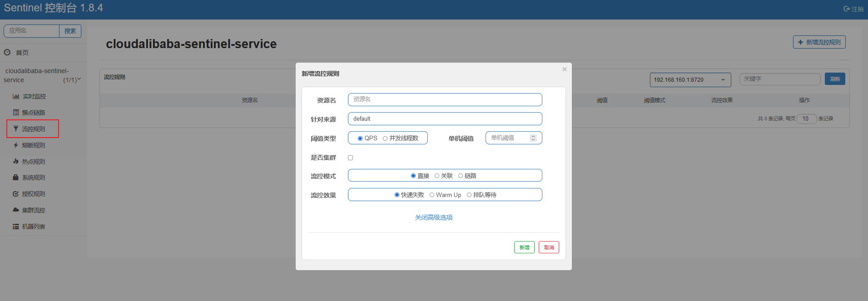Click the 关闭高级选项 link
Image resolution: width=868 pixels, height=301 pixels.
click(x=433, y=218)
